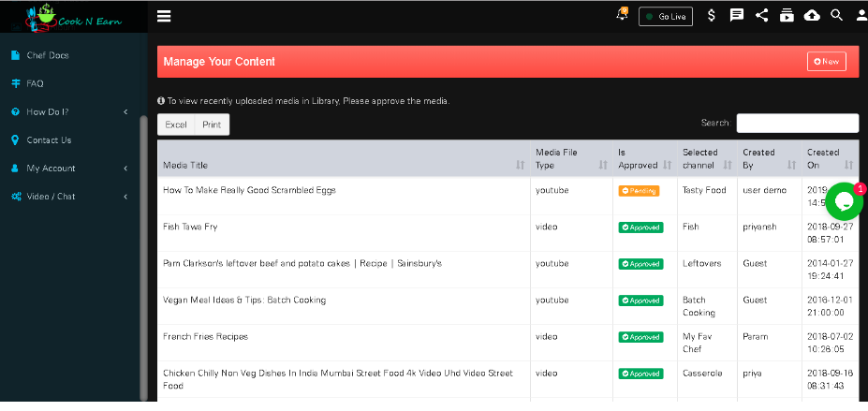Select My Account menu item
Viewport: 868px width, 411px height.
click(51, 169)
